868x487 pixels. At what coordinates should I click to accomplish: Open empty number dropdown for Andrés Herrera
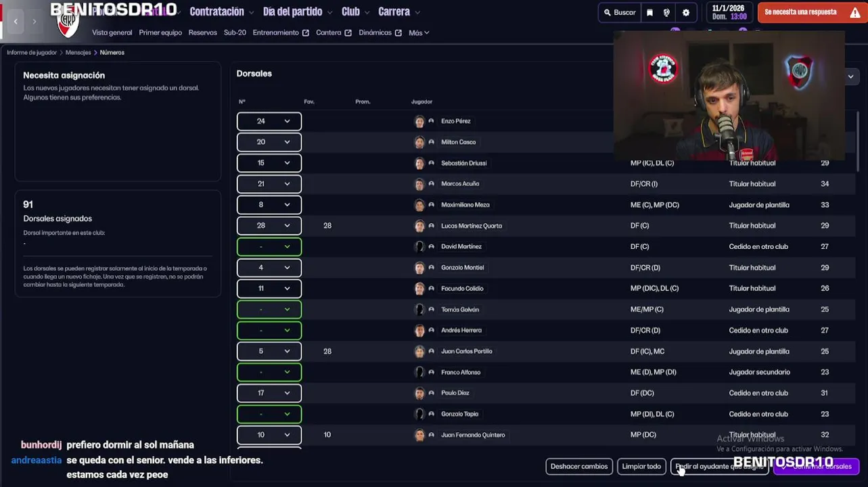[x=269, y=331]
